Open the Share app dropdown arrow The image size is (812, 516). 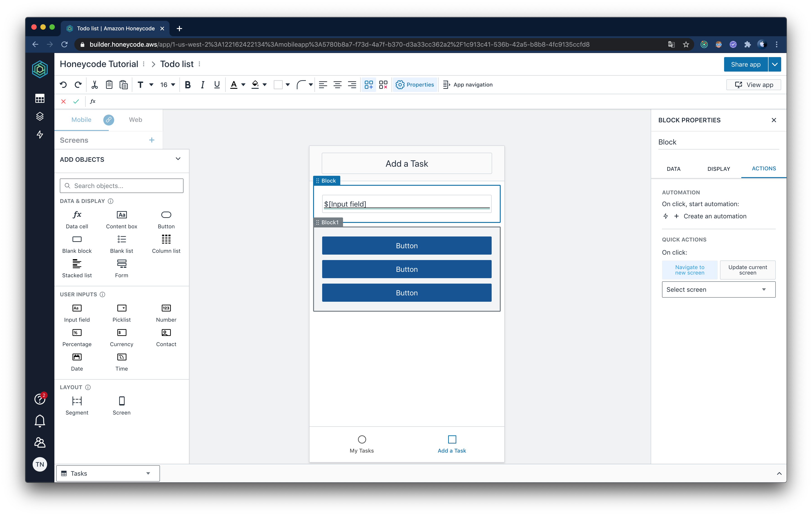tap(775, 64)
